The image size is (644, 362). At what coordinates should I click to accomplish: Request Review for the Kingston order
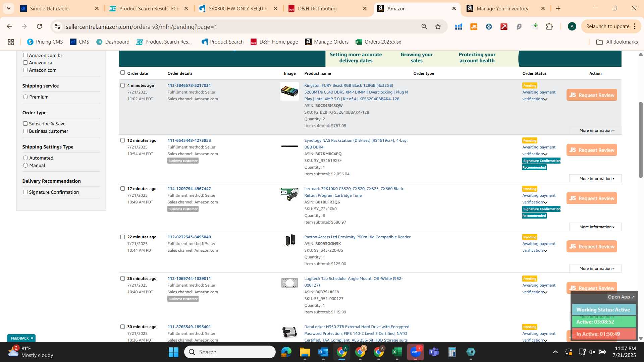[x=592, y=95]
